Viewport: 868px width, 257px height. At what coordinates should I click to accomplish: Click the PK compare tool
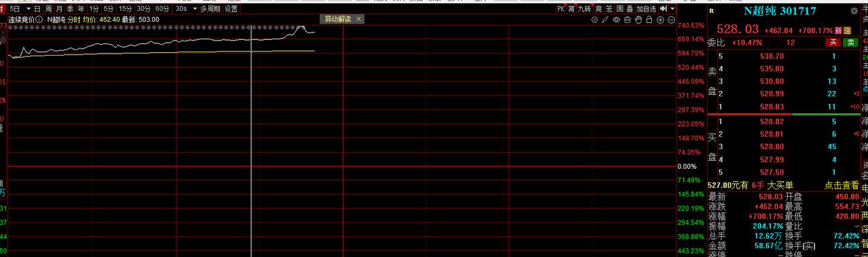561,9
